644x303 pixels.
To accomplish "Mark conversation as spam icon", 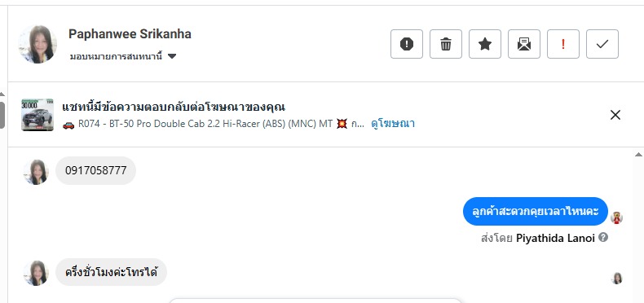I will [407, 44].
